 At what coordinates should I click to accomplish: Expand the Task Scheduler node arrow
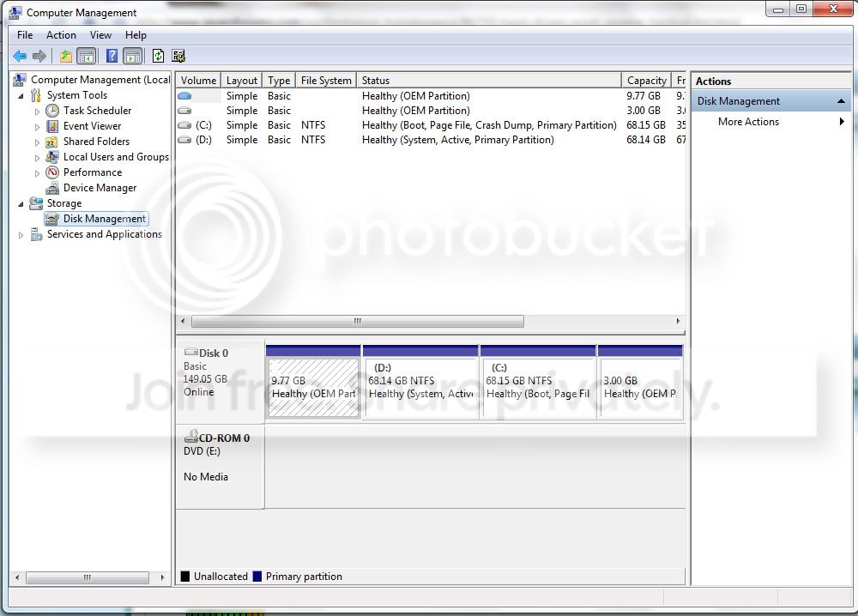(x=37, y=111)
